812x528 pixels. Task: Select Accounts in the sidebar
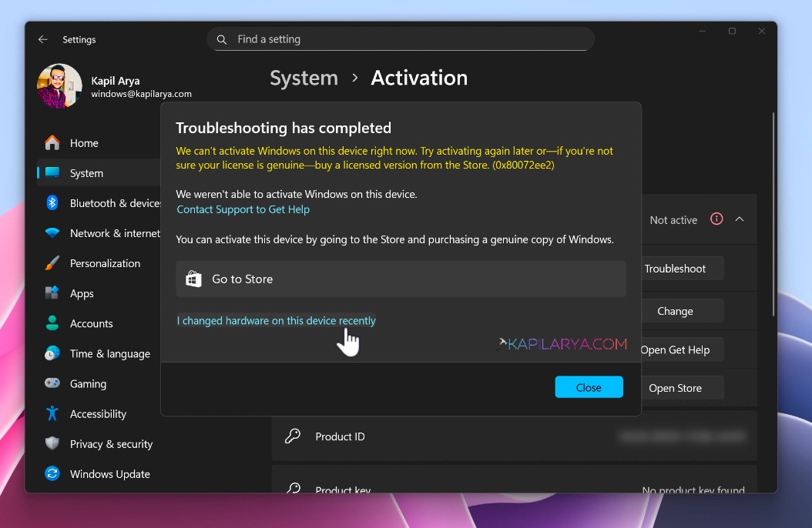(x=91, y=323)
